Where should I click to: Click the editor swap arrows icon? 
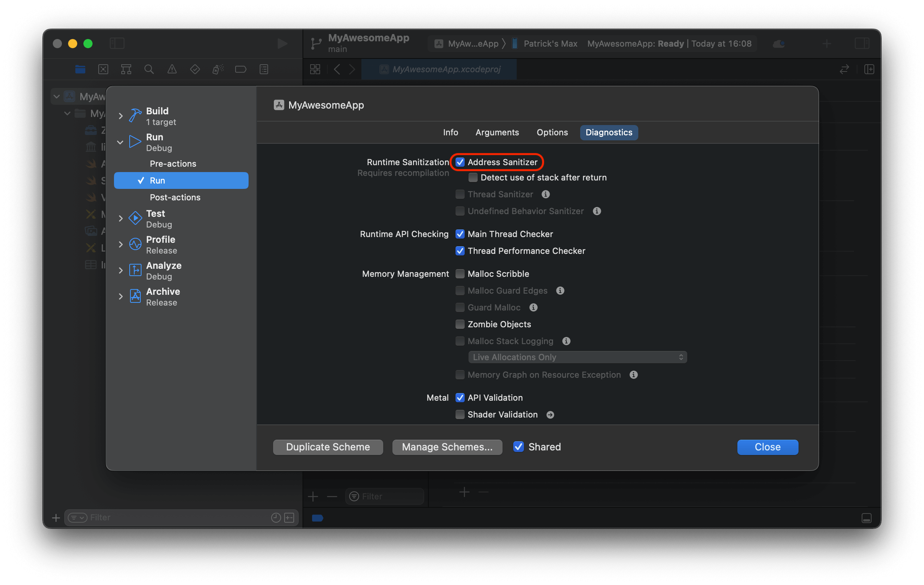coord(844,70)
